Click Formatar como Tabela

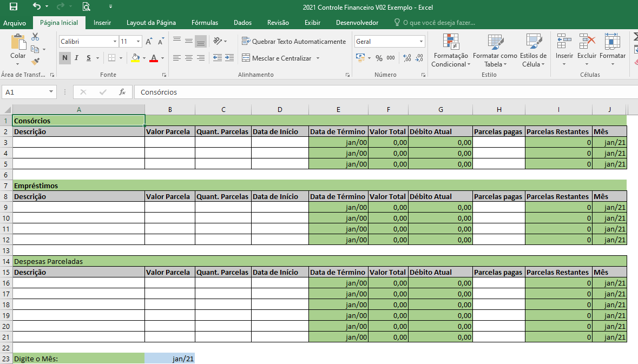tap(494, 51)
